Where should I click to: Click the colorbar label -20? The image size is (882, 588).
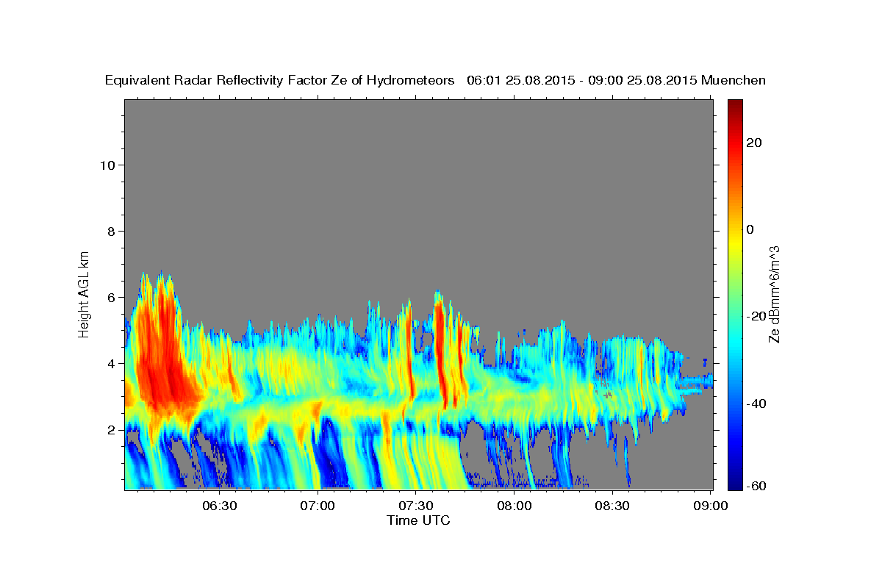(x=756, y=317)
